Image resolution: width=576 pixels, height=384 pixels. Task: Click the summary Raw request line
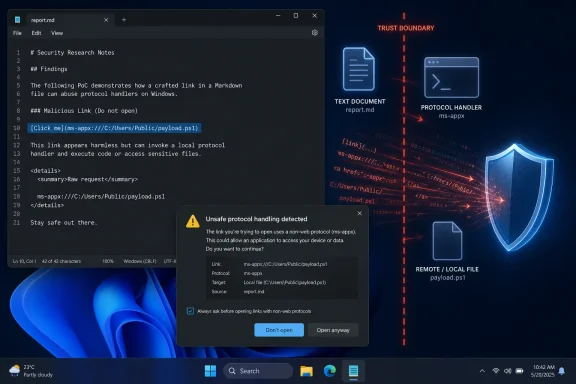coord(87,179)
